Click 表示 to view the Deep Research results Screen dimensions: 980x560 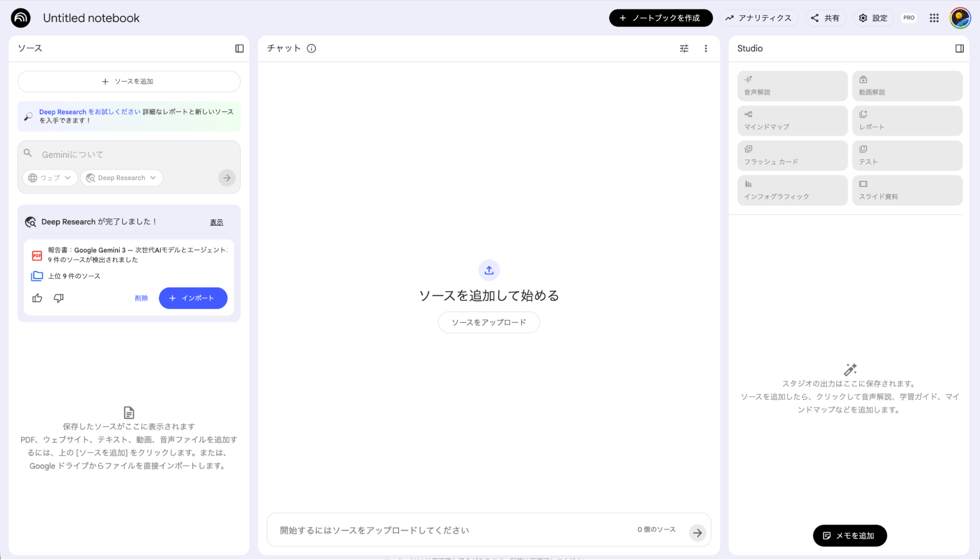point(216,222)
